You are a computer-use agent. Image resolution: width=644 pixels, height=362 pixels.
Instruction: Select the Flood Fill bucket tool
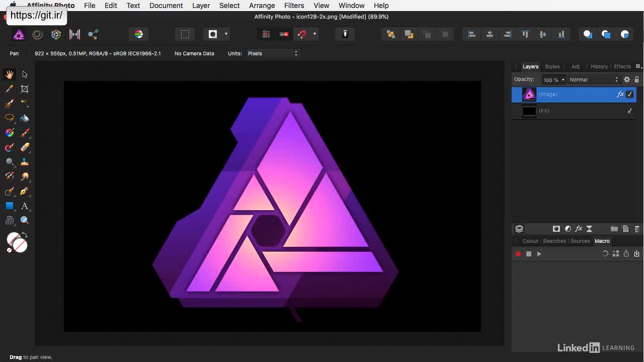pos(24,118)
